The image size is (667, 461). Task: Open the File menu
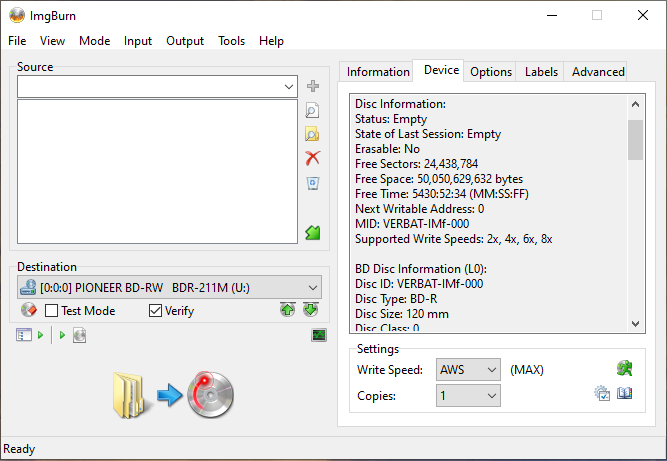coord(17,41)
